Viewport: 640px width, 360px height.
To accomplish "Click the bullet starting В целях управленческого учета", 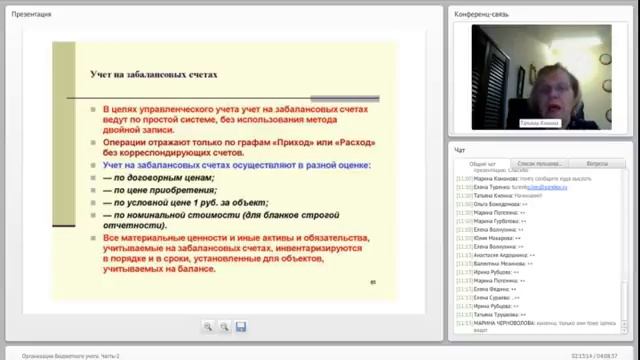I will point(236,120).
